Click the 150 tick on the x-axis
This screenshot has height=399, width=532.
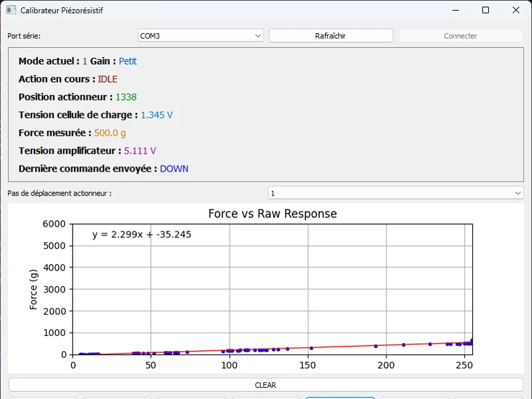(308, 365)
